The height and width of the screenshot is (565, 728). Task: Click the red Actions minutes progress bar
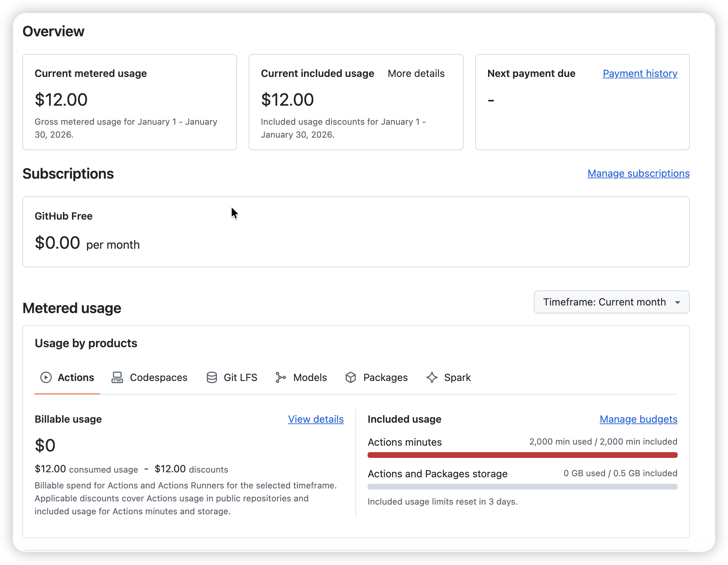point(523,455)
